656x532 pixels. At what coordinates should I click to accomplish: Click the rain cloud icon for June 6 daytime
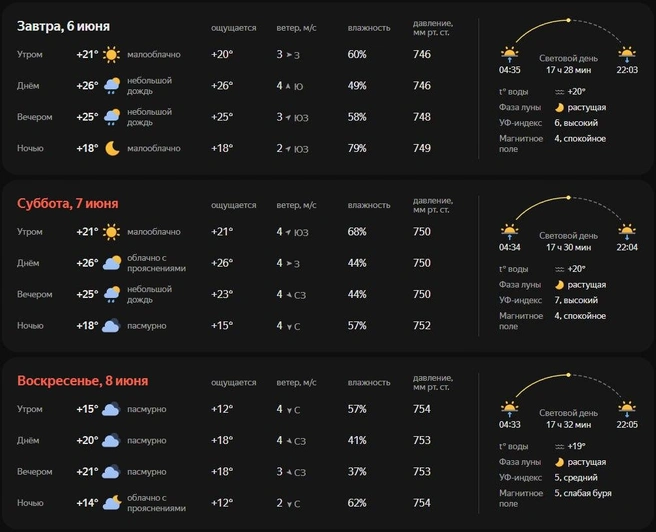112,86
